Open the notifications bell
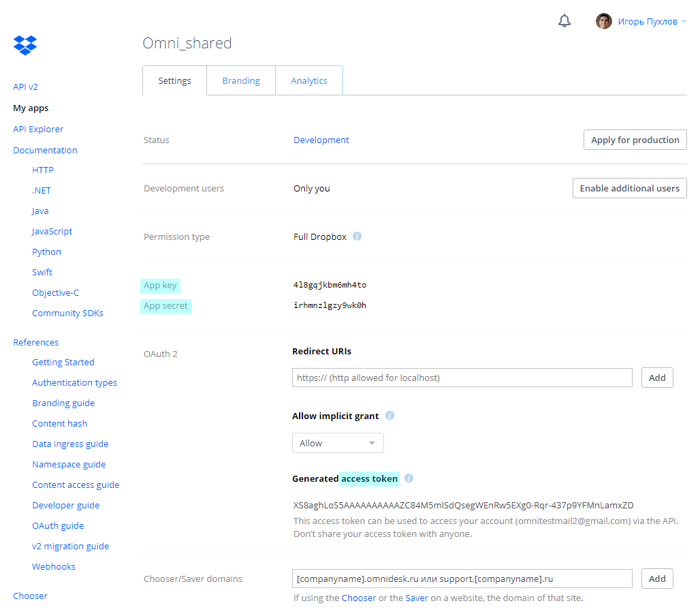 coord(564,20)
